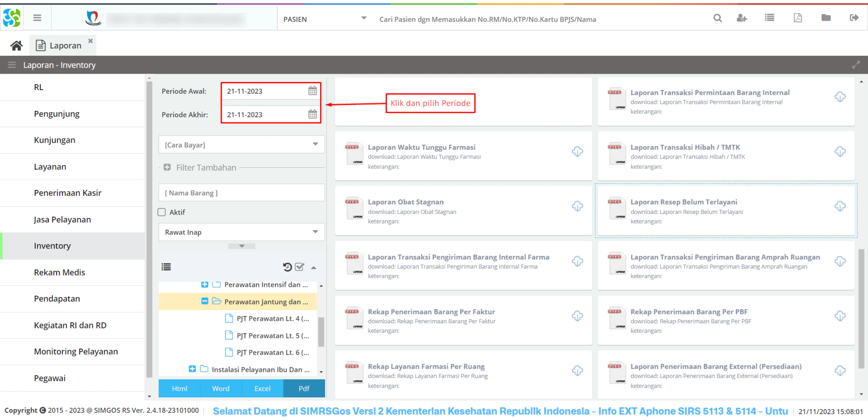Select PJT Perawatan Lt. 5 tree item

tap(272, 335)
